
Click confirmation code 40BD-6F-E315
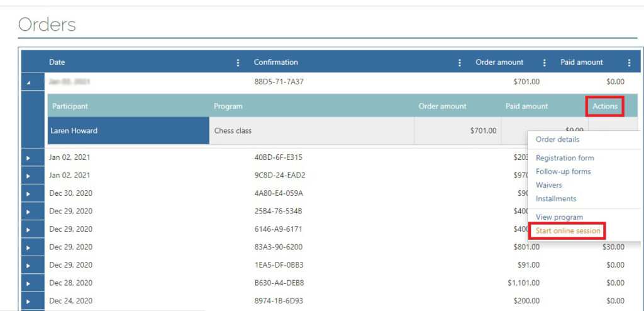279,157
